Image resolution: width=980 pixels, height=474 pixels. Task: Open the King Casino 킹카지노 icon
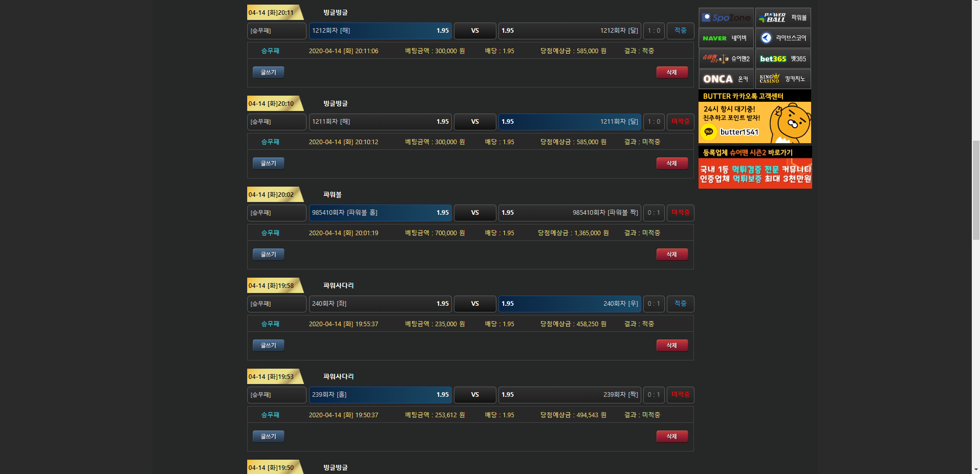click(782, 79)
